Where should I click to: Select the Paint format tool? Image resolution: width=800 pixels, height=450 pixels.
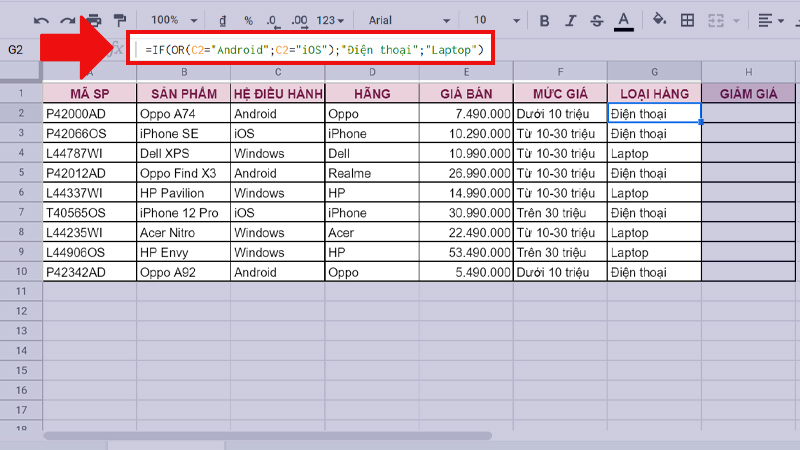click(120, 20)
